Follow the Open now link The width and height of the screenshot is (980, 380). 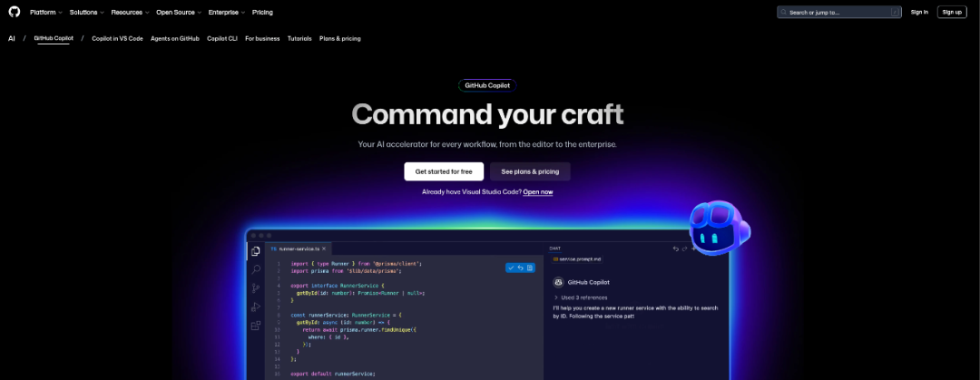pos(538,192)
